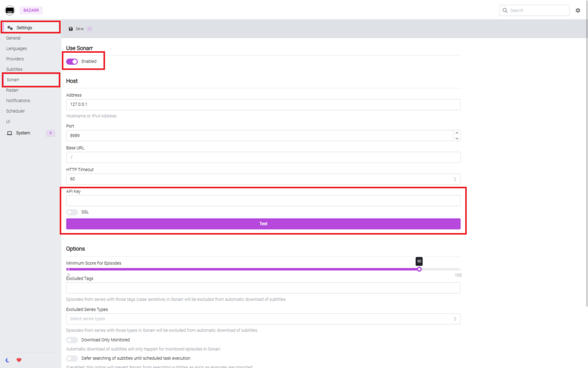Click the cogs icon beside Settings
Viewport: 588px width, 368px height.
tap(10, 28)
